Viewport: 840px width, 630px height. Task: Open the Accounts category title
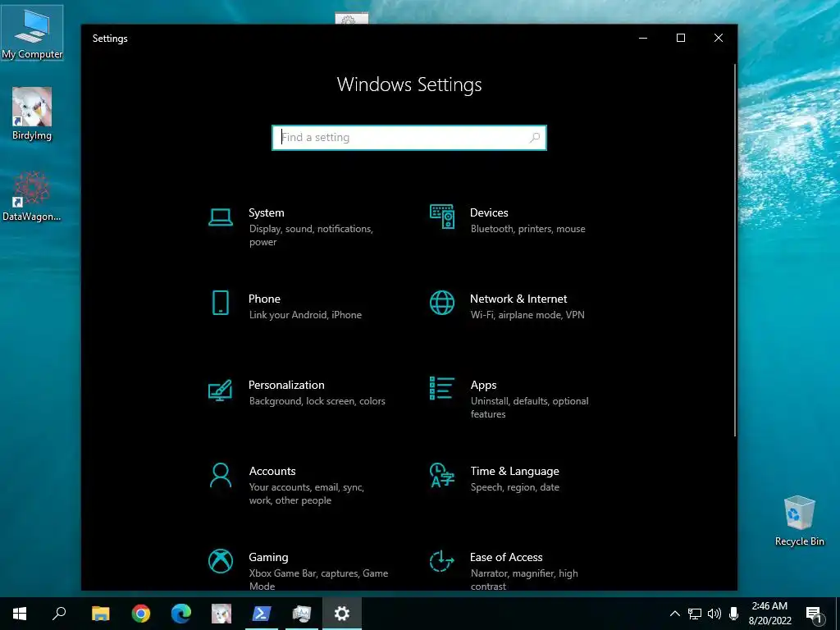272,472
